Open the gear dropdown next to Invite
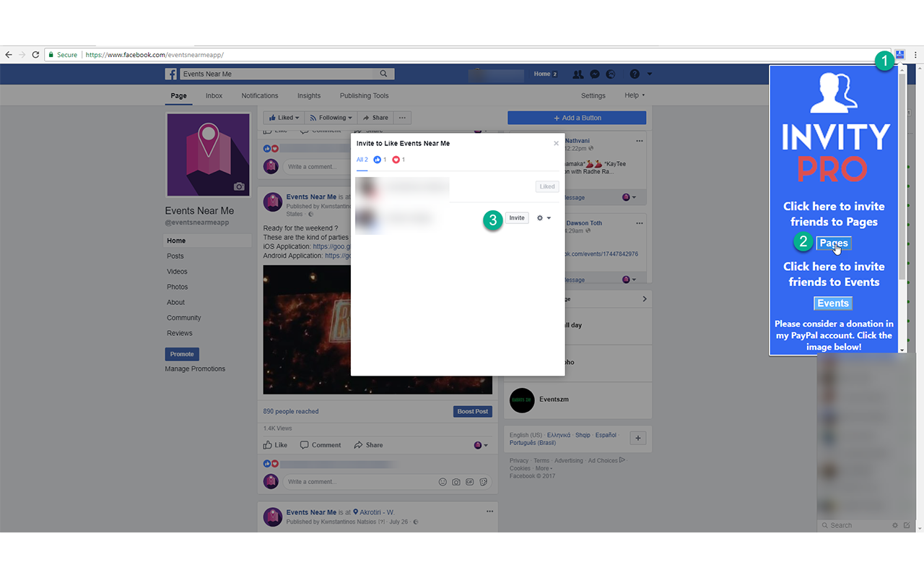Image resolution: width=924 pixels, height=578 pixels. (544, 218)
